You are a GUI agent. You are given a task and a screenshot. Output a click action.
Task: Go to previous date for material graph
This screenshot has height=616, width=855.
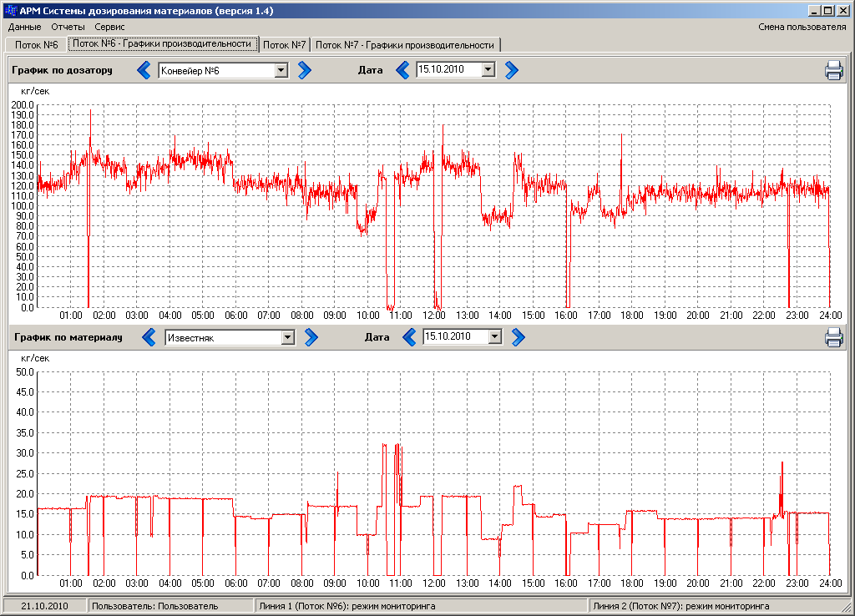[x=409, y=337]
